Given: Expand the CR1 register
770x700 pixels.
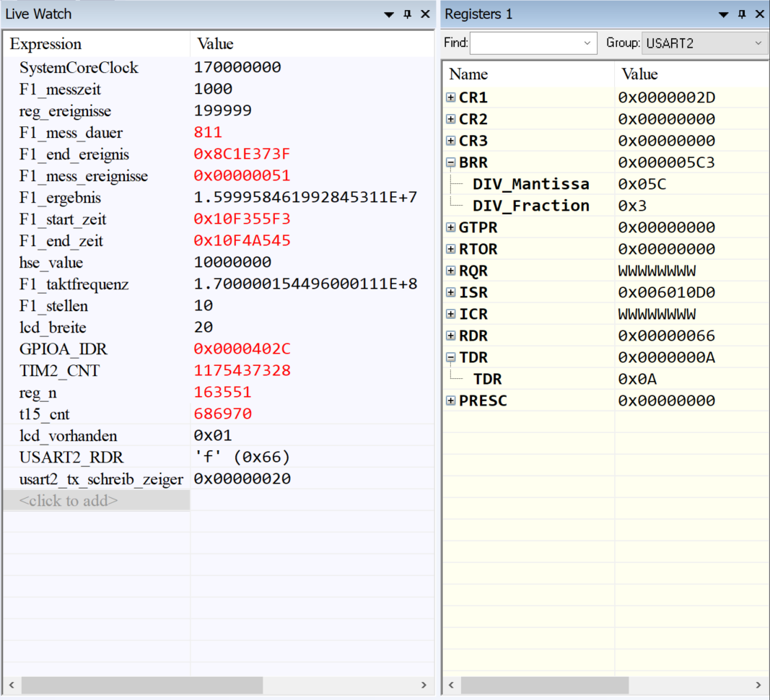Looking at the screenshot, I should pos(451,97).
